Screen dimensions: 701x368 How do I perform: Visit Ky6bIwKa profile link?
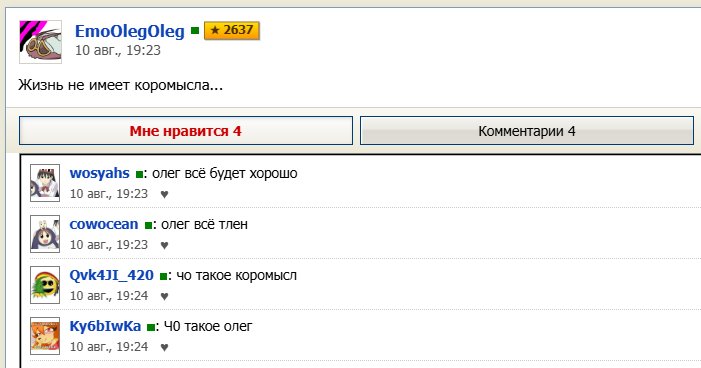105,326
